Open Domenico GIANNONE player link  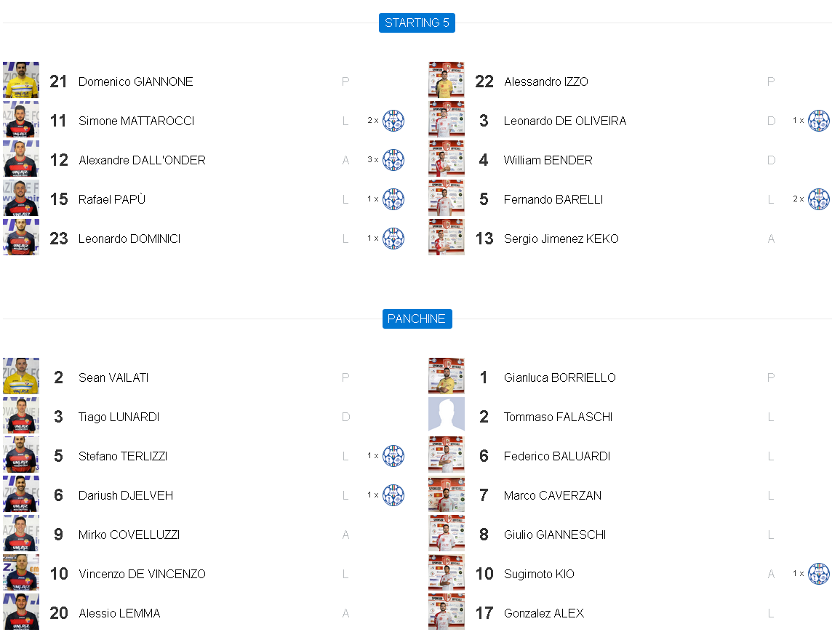[x=136, y=81]
